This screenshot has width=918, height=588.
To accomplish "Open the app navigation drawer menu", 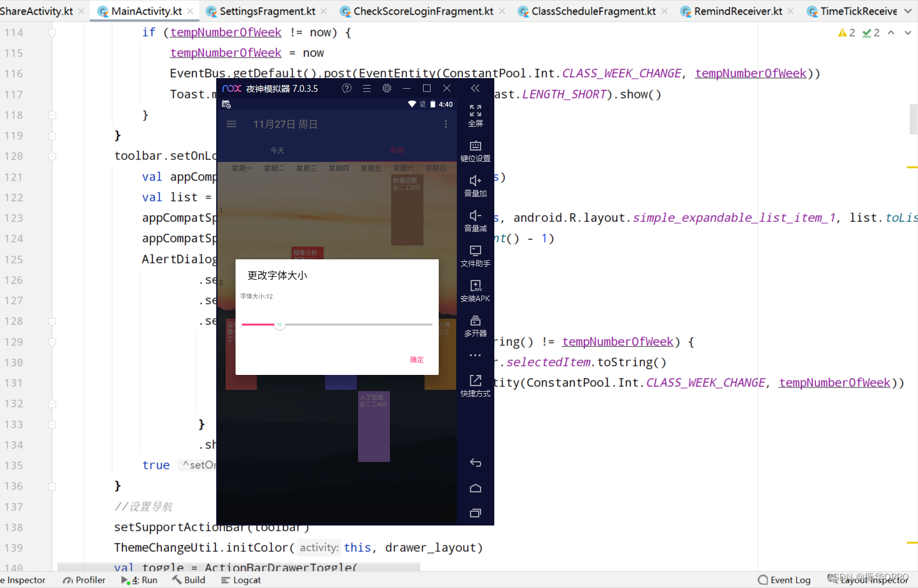I will point(231,124).
